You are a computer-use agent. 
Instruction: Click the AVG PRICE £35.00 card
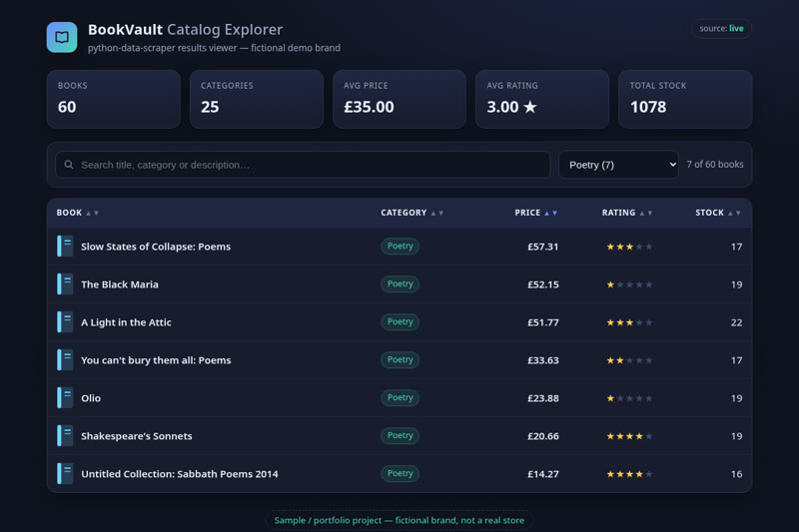(x=399, y=99)
